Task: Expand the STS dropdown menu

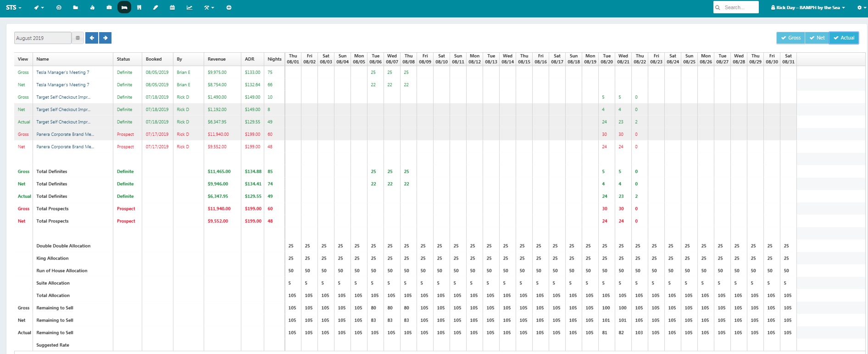Action: [x=13, y=7]
